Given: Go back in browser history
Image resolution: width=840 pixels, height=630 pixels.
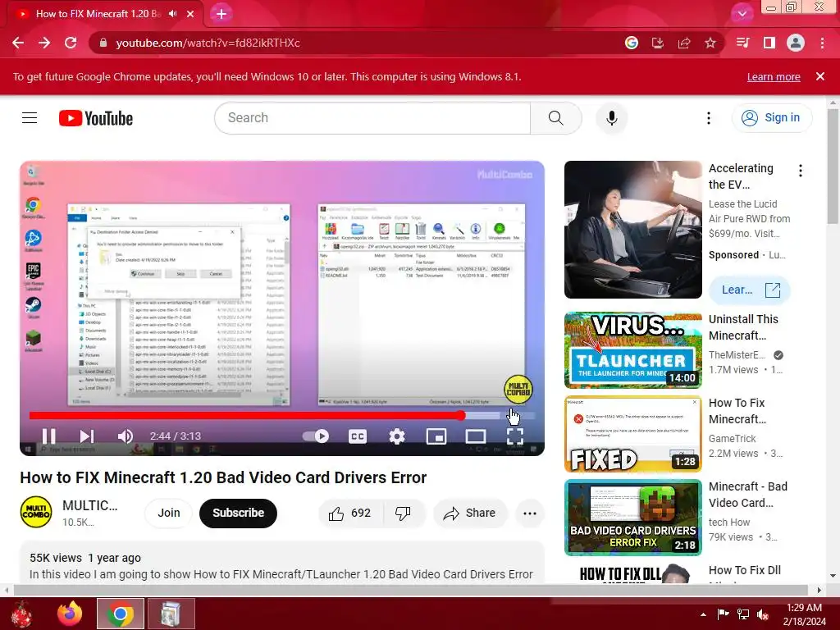Looking at the screenshot, I should click(x=18, y=43).
